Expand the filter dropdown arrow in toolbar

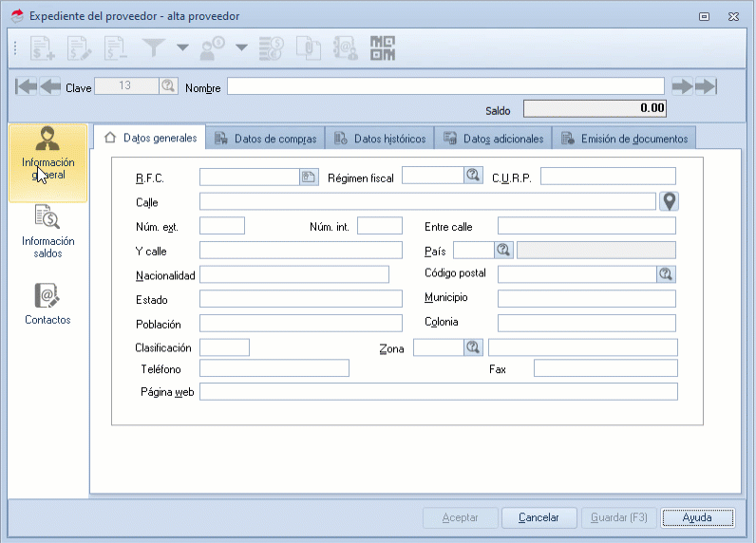pos(181,47)
